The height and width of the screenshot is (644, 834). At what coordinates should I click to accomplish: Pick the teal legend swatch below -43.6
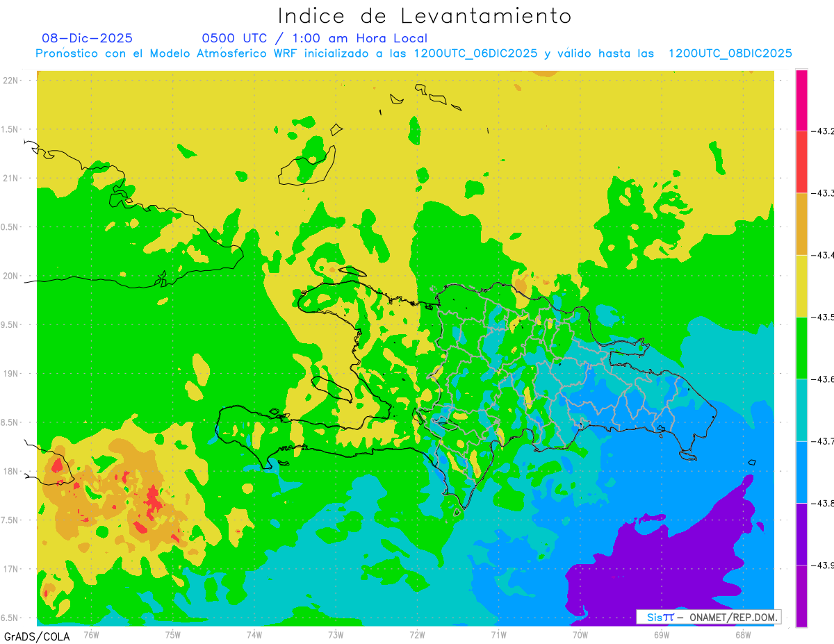[x=802, y=410]
